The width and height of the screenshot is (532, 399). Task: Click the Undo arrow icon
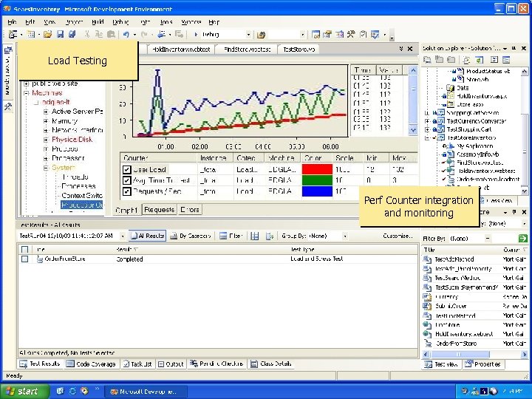click(x=126, y=34)
